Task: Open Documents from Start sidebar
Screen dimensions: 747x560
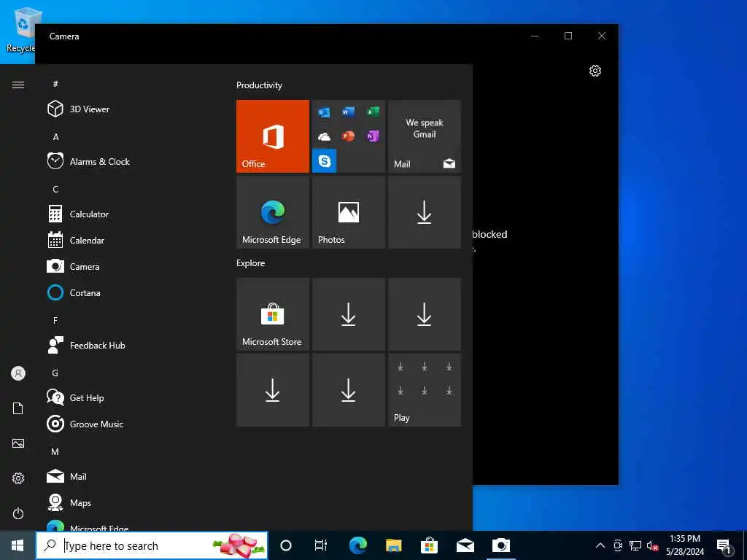Action: pos(18,408)
